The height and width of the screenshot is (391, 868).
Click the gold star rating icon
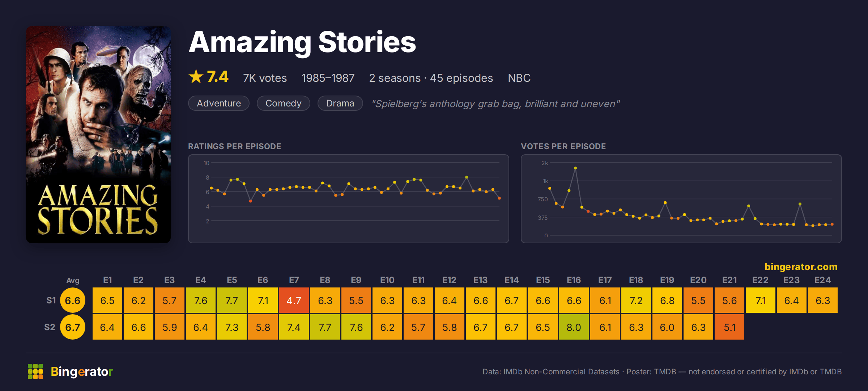(196, 77)
